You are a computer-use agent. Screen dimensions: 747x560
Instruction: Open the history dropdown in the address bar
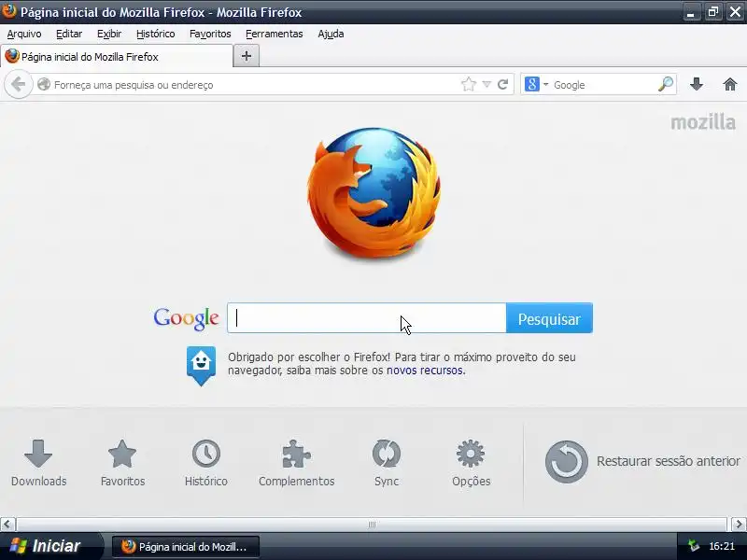click(x=486, y=85)
